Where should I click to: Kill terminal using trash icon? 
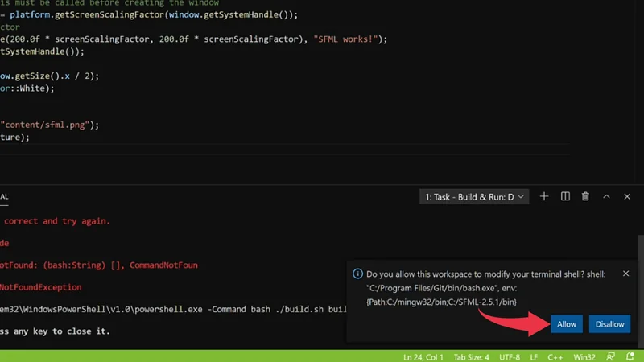coord(585,196)
